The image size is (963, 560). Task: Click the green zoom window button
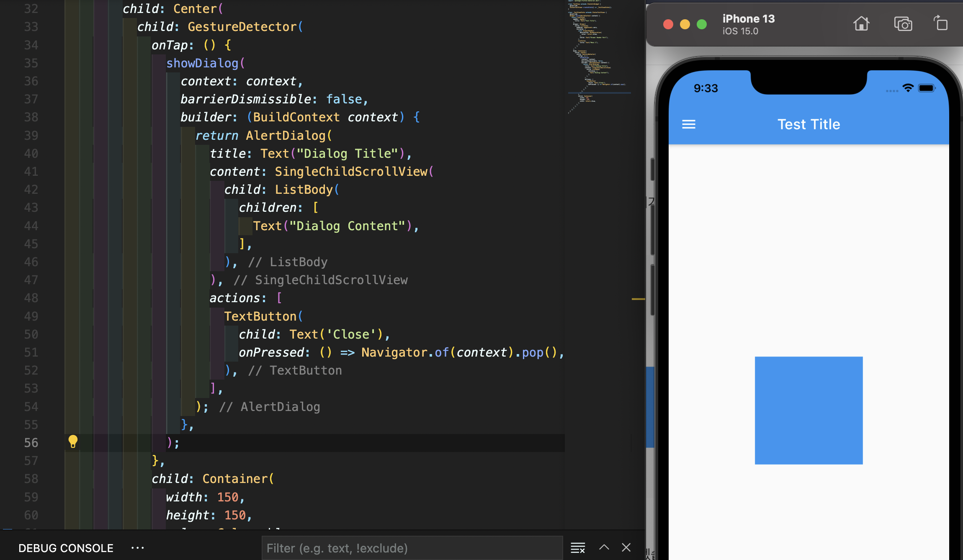tap(702, 24)
